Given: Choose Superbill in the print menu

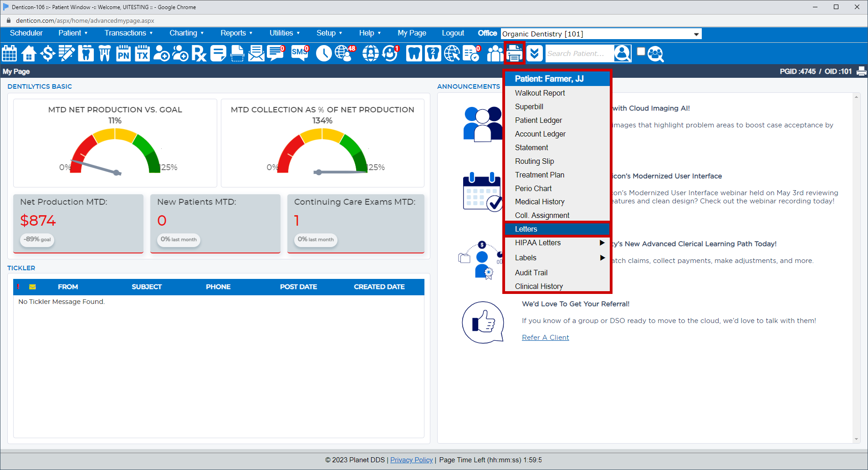Looking at the screenshot, I should click(x=557, y=106).
